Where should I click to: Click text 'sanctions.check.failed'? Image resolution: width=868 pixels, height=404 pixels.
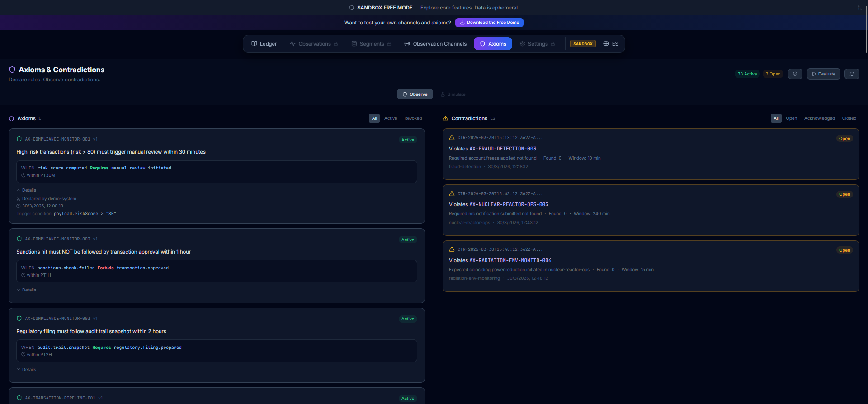coord(66,268)
